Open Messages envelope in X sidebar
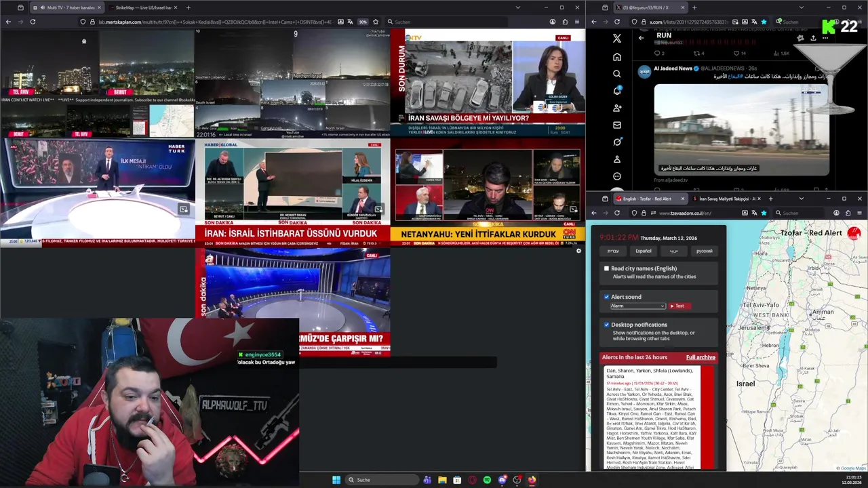 616,125
